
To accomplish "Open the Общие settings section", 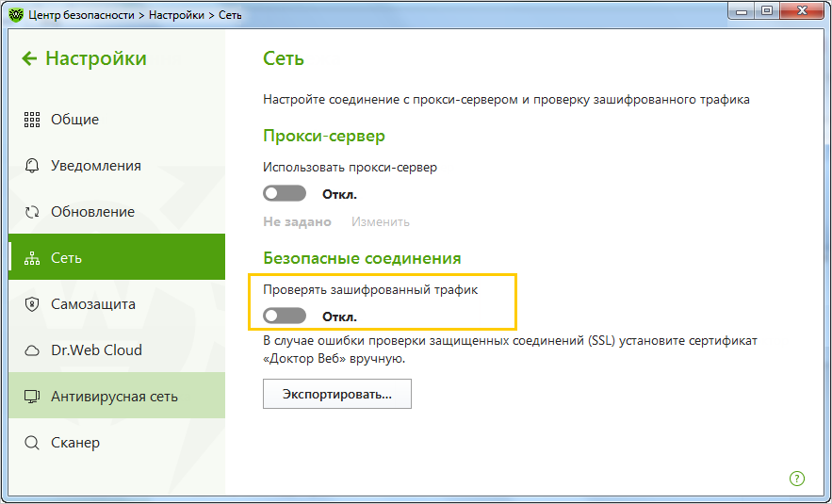I will point(74,120).
